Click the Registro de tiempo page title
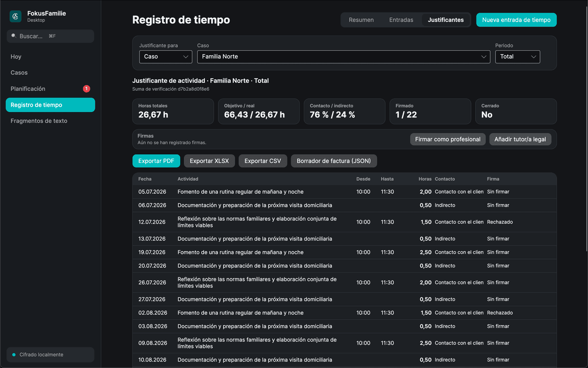The image size is (588, 368). point(181,20)
